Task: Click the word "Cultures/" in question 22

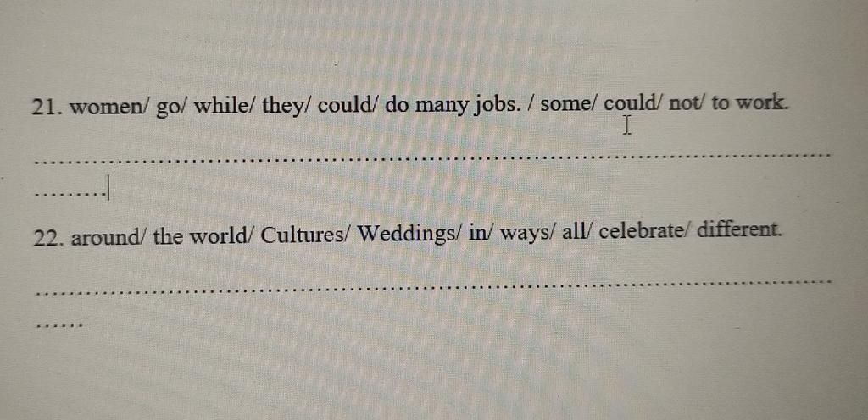Action: tap(305, 235)
